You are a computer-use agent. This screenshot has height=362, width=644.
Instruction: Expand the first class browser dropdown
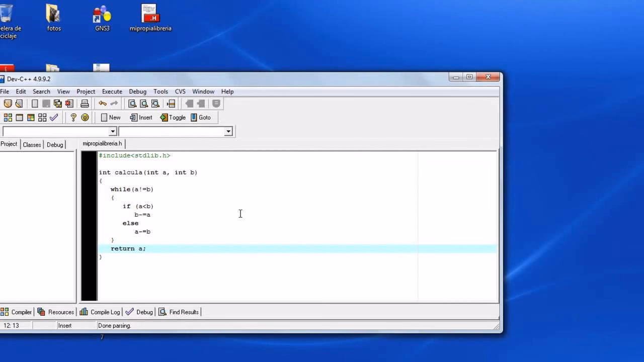(x=113, y=131)
